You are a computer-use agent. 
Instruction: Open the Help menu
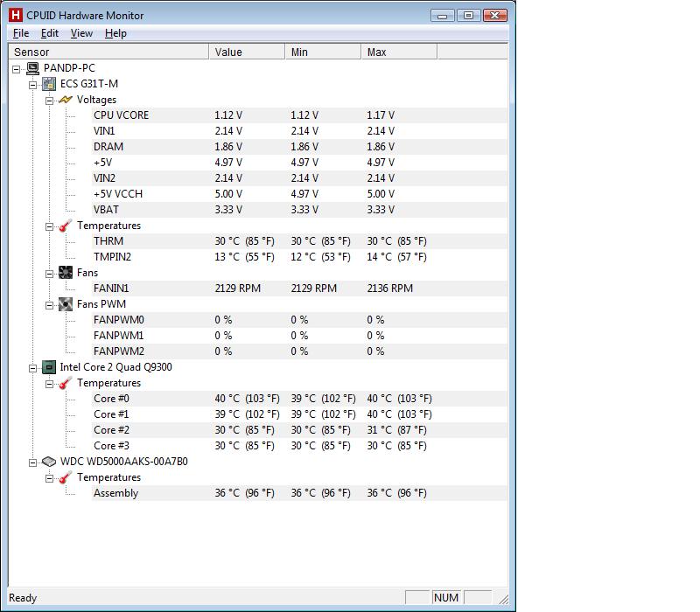[115, 33]
